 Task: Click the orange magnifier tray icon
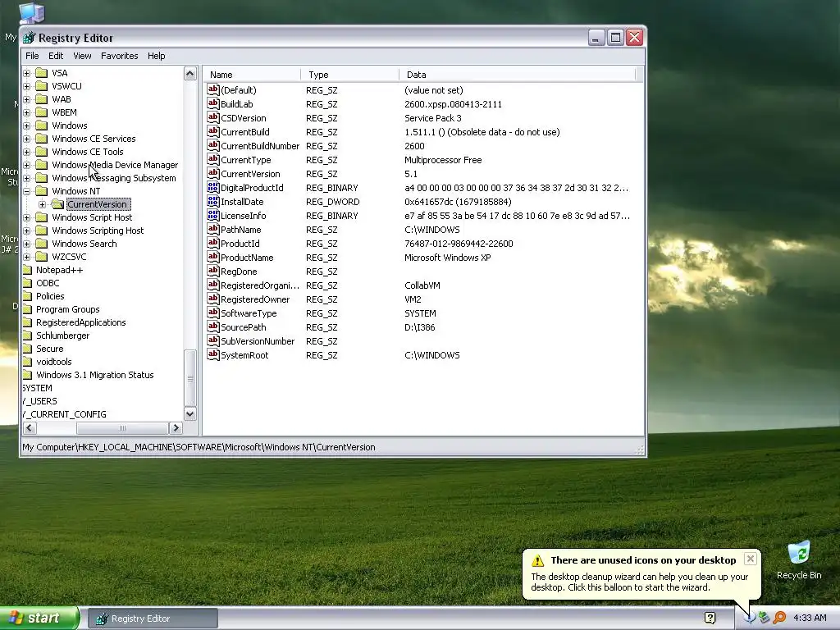tap(779, 619)
